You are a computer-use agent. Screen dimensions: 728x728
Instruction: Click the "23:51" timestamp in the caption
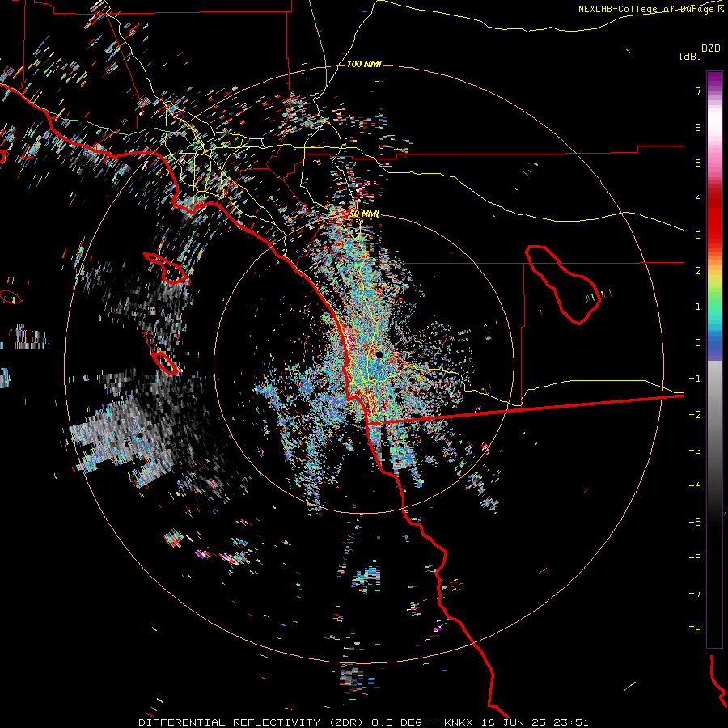[x=569, y=722]
